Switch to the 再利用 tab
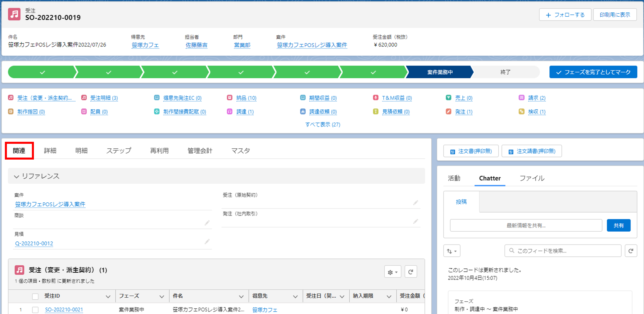Image resolution: width=644 pixels, height=314 pixels. (159, 151)
